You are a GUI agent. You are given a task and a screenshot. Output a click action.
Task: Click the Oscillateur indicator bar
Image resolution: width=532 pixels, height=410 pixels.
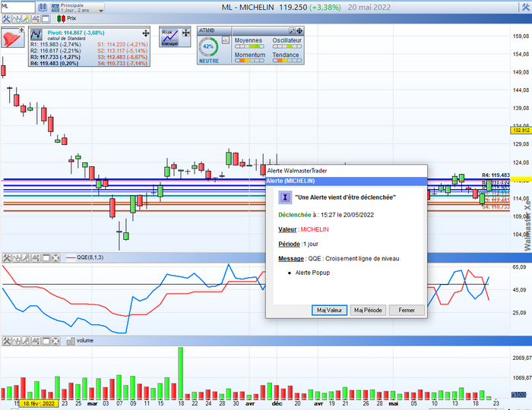tap(287, 46)
